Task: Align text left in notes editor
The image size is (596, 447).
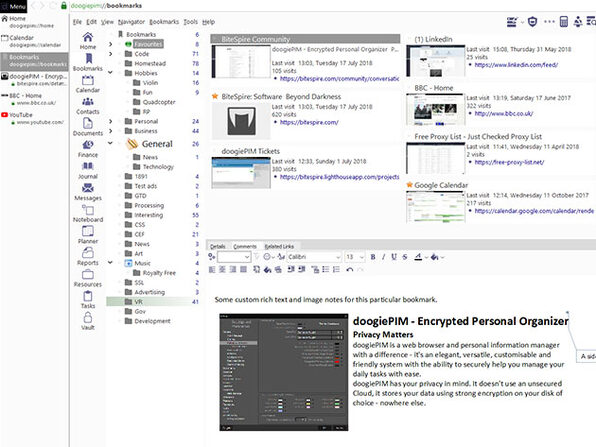Action: pyautogui.click(x=212, y=269)
